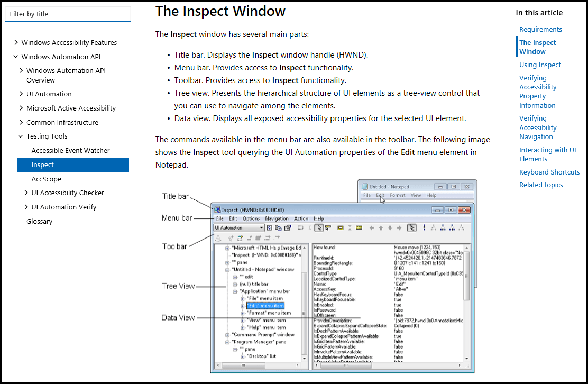Open Options menu in Inspect
This screenshot has width=588, height=384.
[x=251, y=218]
